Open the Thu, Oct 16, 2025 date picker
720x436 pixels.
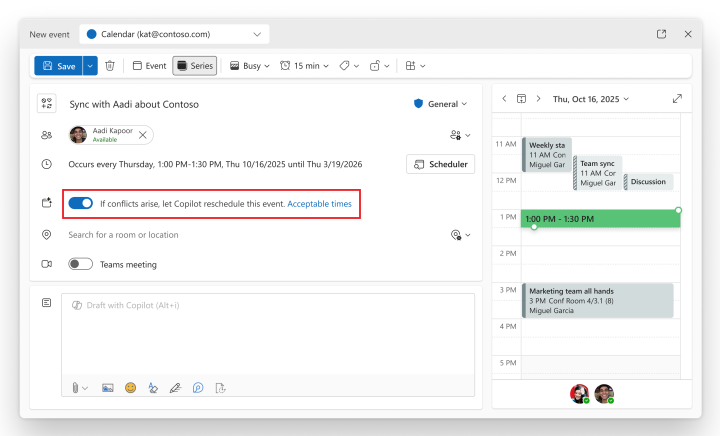click(591, 99)
